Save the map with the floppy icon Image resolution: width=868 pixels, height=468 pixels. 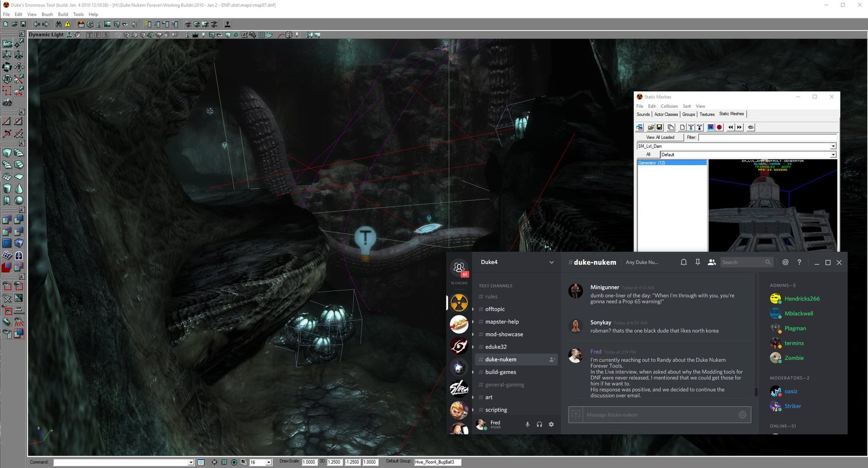pyautogui.click(x=23, y=24)
